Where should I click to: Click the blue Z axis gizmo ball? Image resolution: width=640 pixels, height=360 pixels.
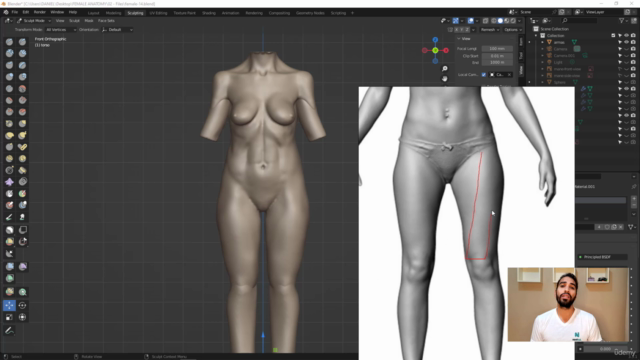(435, 40)
